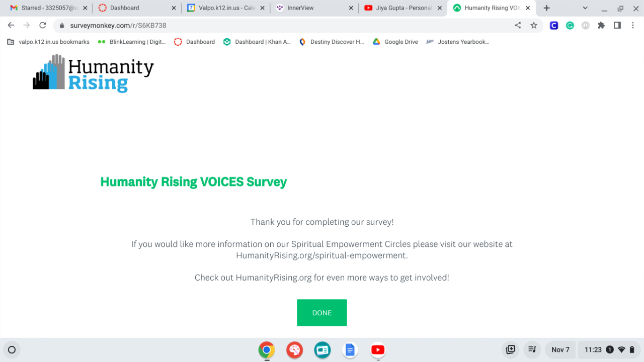Open the ChromeOS launcher circle
This screenshot has width=644, height=362.
12,350
